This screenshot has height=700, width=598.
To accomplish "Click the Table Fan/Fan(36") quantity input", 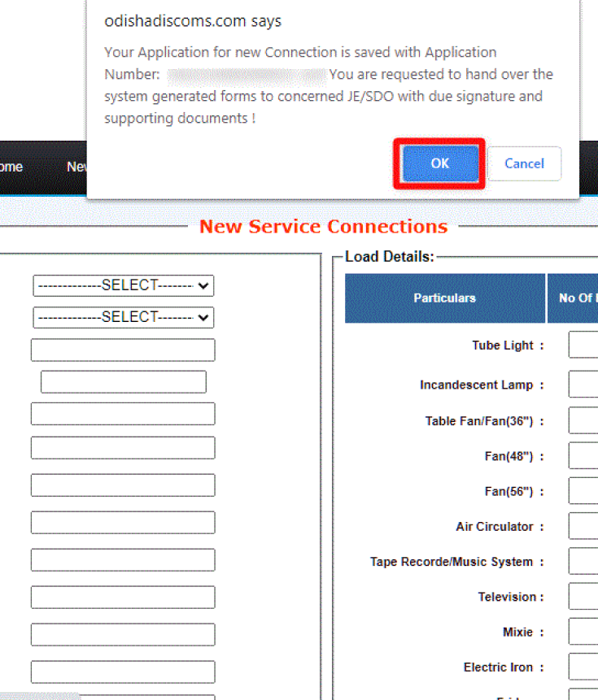I will pyautogui.click(x=583, y=421).
